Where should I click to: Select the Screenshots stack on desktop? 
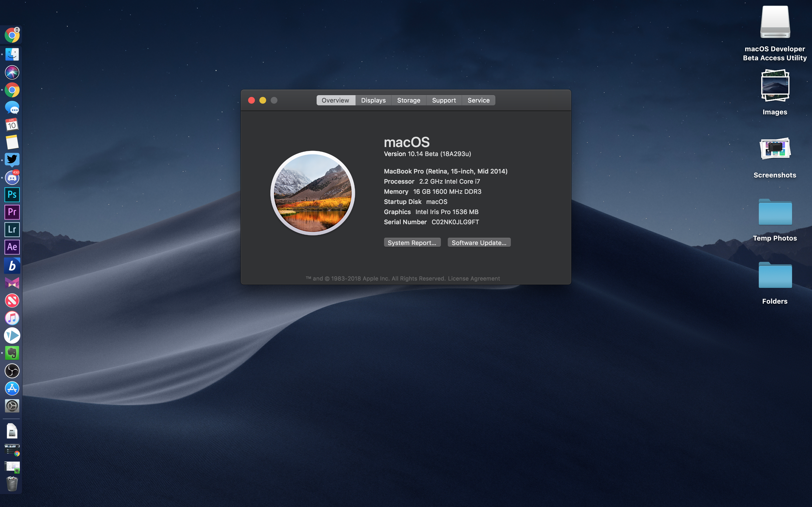coord(775,149)
